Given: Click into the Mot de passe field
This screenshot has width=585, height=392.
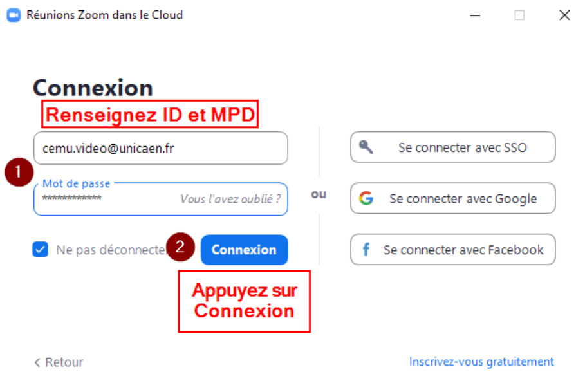Looking at the screenshot, I should (x=103, y=200).
